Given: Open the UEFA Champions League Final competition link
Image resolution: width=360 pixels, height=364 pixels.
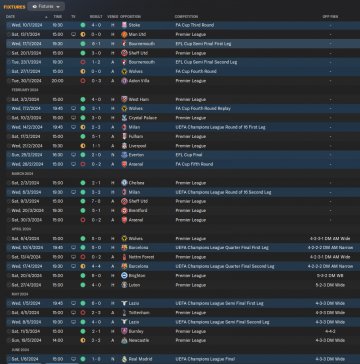Looking at the screenshot, I should click(x=208, y=359).
